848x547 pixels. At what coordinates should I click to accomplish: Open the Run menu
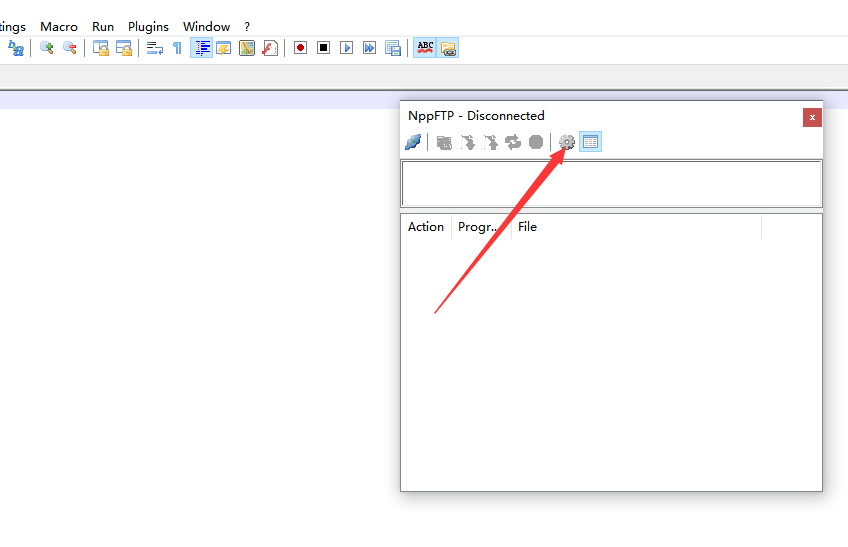(103, 27)
